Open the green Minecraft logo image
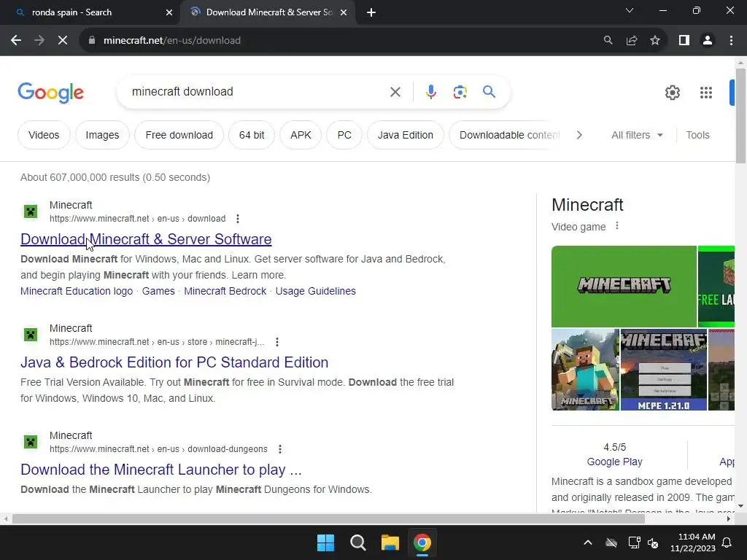 pos(624,286)
